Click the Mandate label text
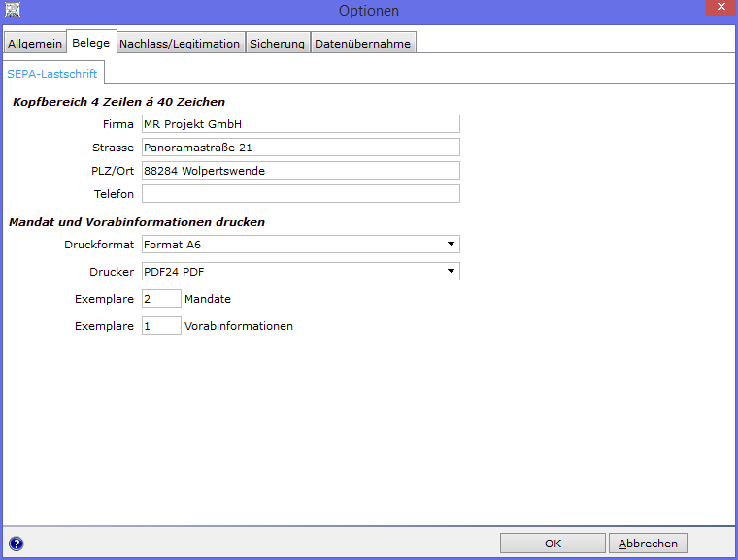738x560 pixels. (208, 299)
